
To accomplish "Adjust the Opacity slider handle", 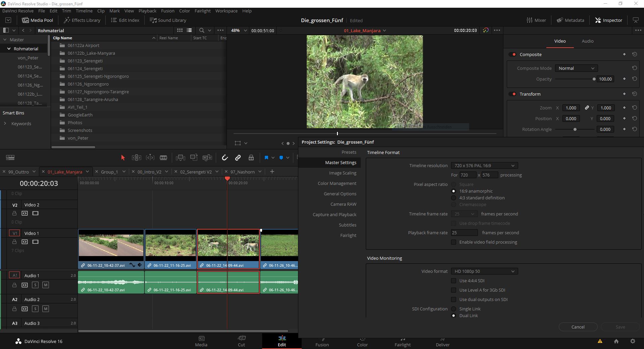I will [594, 79].
